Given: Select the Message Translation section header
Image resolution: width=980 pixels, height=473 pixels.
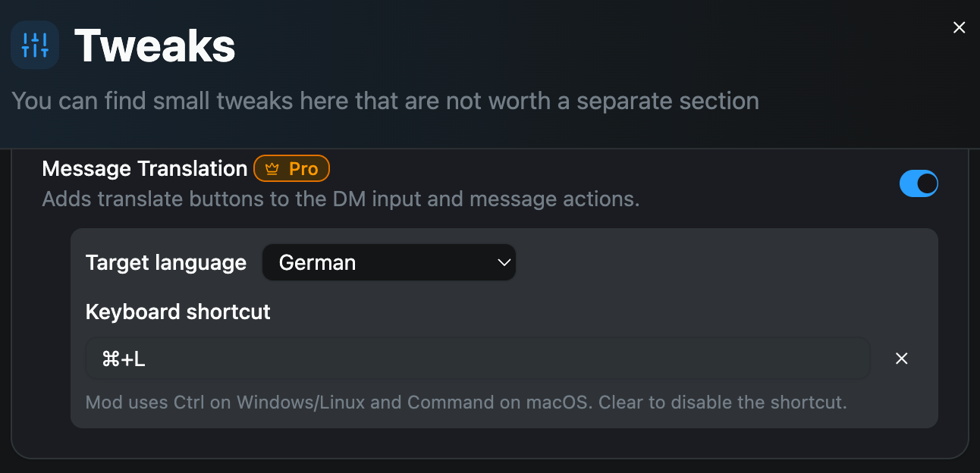Looking at the screenshot, I should [x=144, y=168].
